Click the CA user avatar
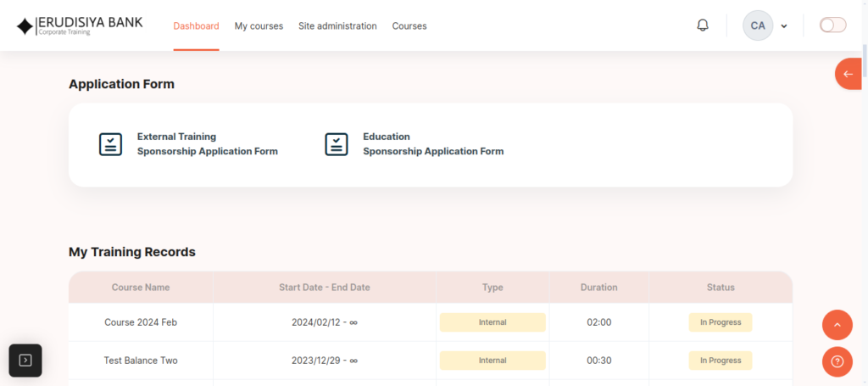The image size is (868, 386). 757,25
